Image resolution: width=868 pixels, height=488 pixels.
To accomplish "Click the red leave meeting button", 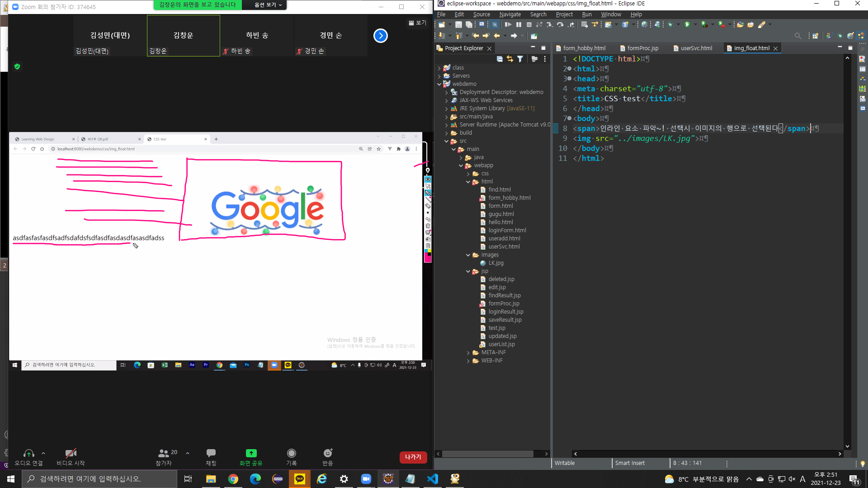I will click(413, 457).
